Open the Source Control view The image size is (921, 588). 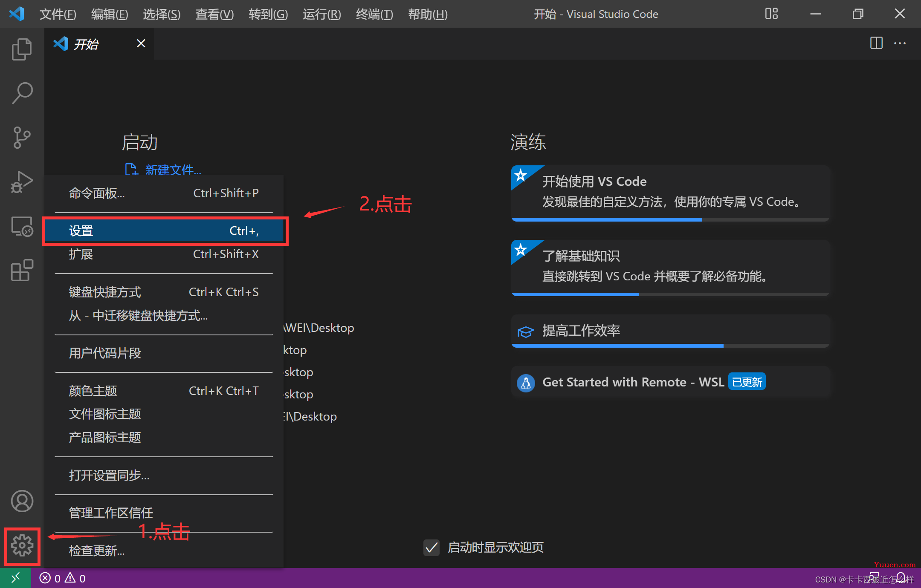coord(22,138)
